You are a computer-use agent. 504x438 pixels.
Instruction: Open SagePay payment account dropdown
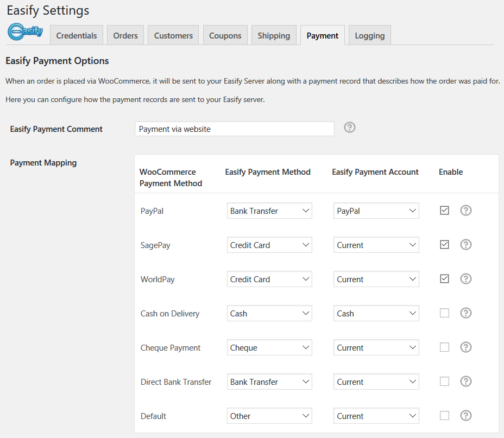coord(376,245)
